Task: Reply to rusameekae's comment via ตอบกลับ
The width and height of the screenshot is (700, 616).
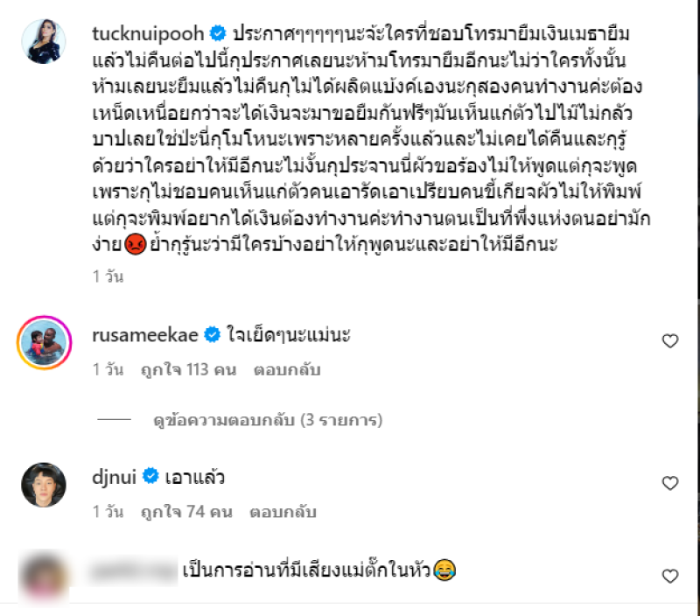Action: (287, 369)
